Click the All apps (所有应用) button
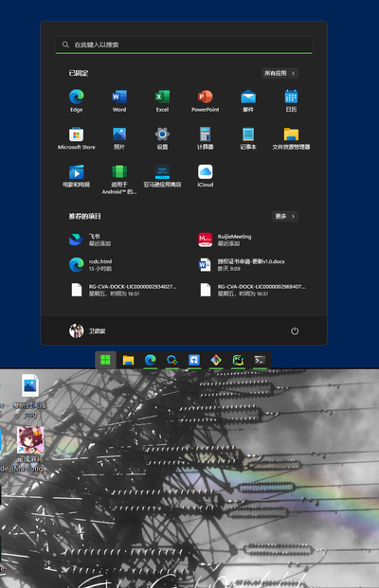This screenshot has height=588, width=379. tap(280, 73)
